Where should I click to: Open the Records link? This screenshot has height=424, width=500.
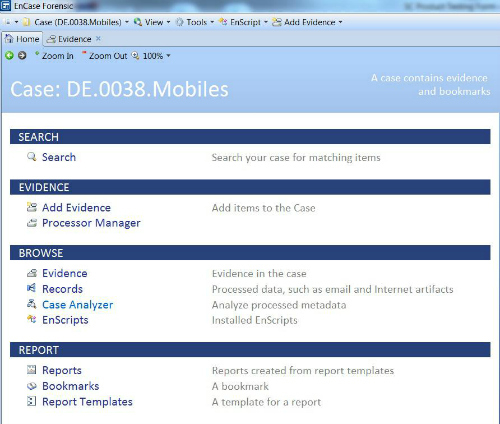[x=62, y=289]
